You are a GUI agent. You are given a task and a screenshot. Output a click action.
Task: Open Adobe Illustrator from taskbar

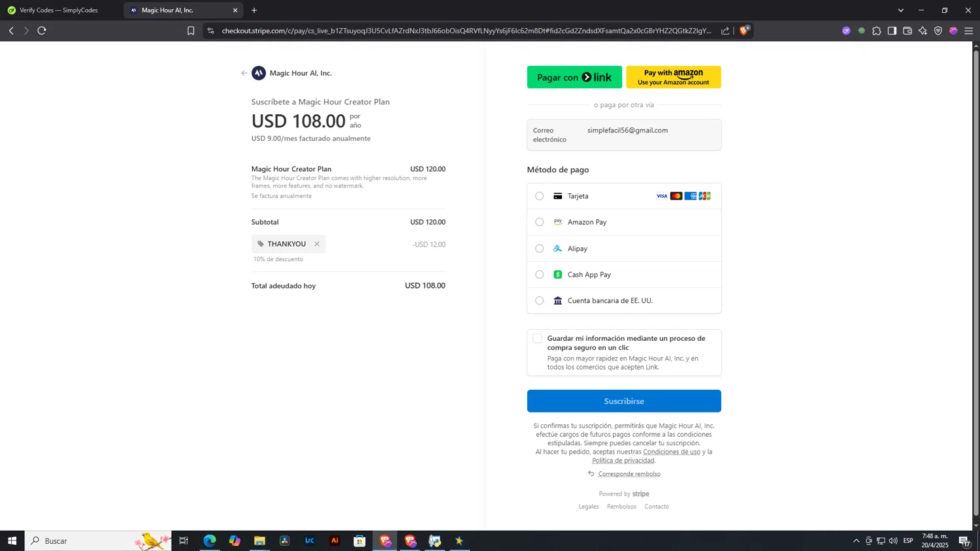pyautogui.click(x=335, y=541)
